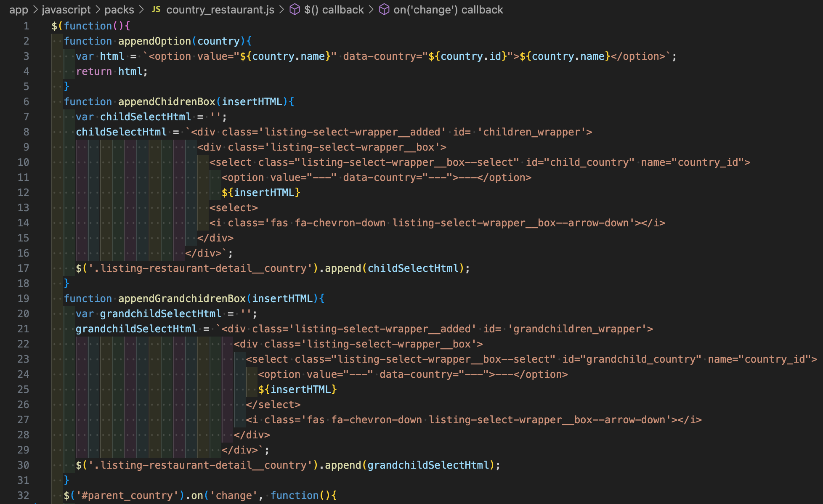Click 'appendGrandchidrenBox' function name on line 19
The image size is (823, 504).
point(182,299)
